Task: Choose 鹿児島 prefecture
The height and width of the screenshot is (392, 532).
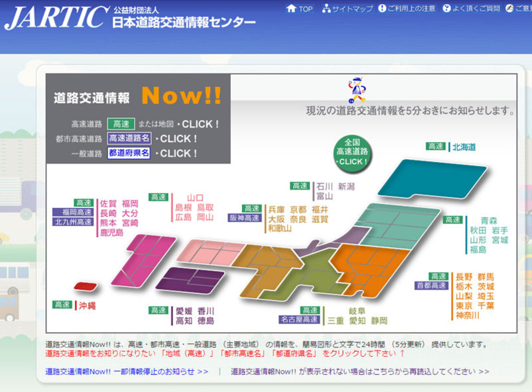Action: (x=112, y=233)
